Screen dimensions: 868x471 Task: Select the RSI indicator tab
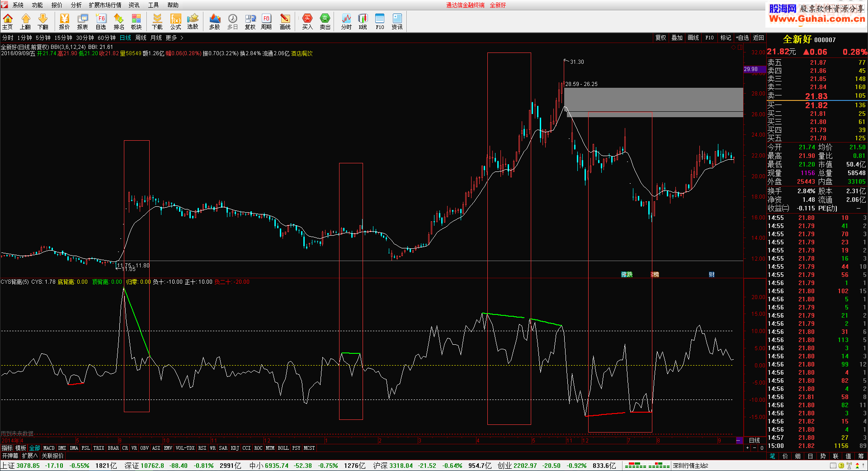(x=202, y=448)
